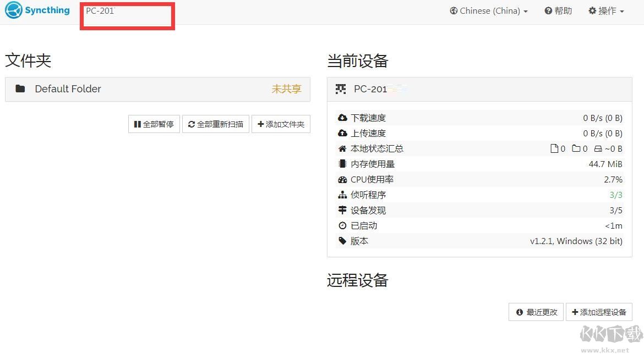Viewport: 644px width, 354px height.
Task: Click the home icon beside 本地状态汇总
Action: 343,148
